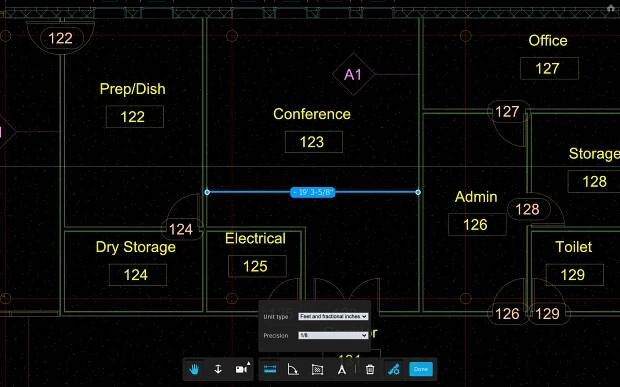Click door tag 128 oval
620x387 pixels.
529,209
